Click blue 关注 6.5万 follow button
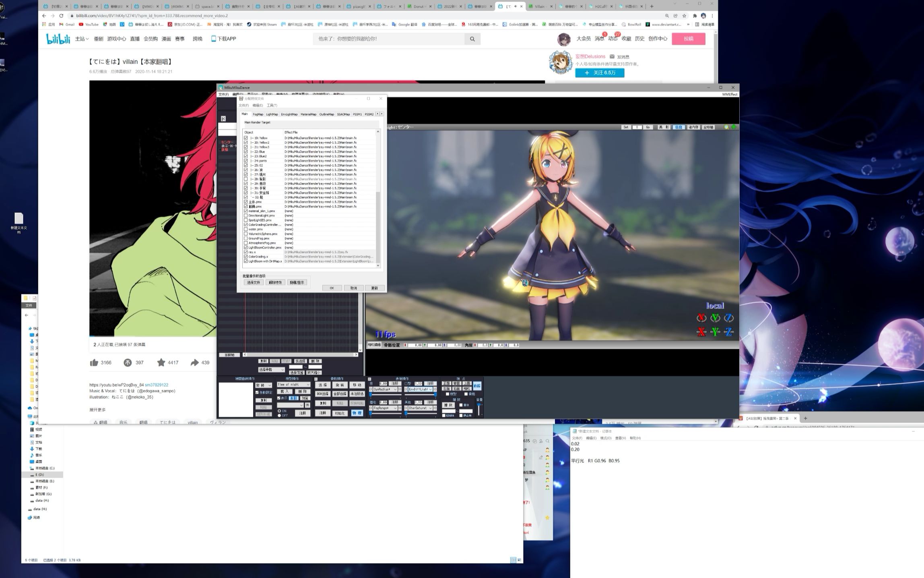Screen dimensions: 924x578 click(x=600, y=73)
